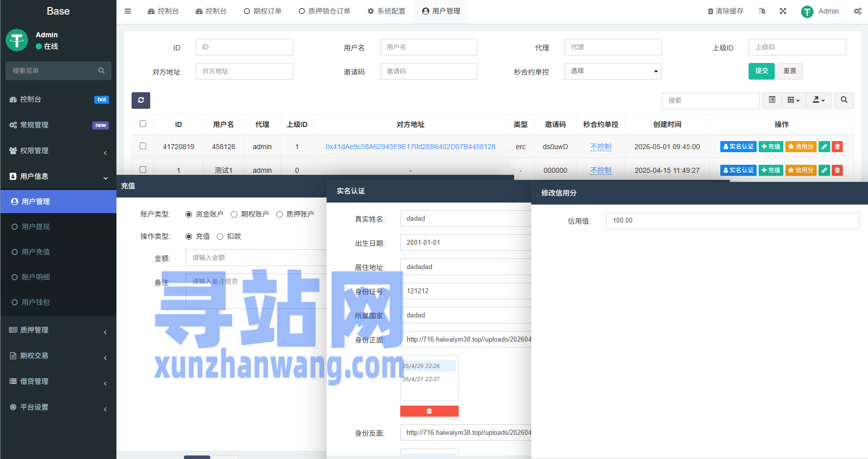Click the Admin avatar in top bar
This screenshot has width=868, height=459.
(807, 12)
